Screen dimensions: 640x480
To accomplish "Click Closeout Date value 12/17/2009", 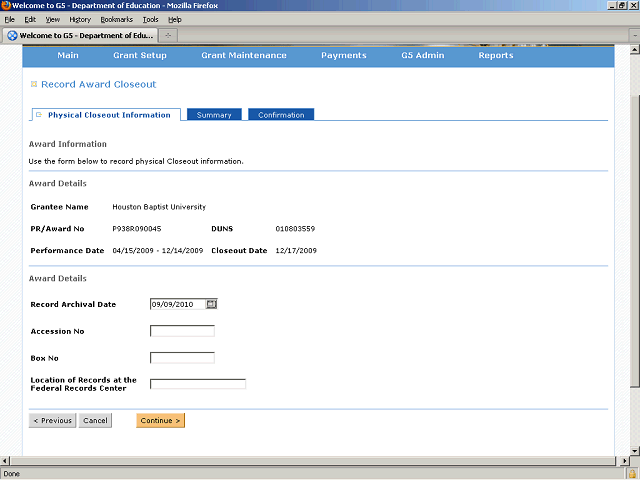I will (296, 251).
